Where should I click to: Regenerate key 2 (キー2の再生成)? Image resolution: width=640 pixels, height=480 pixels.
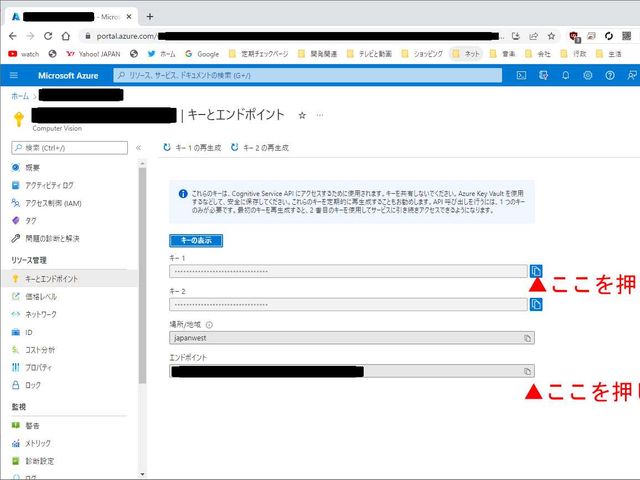[x=260, y=148]
